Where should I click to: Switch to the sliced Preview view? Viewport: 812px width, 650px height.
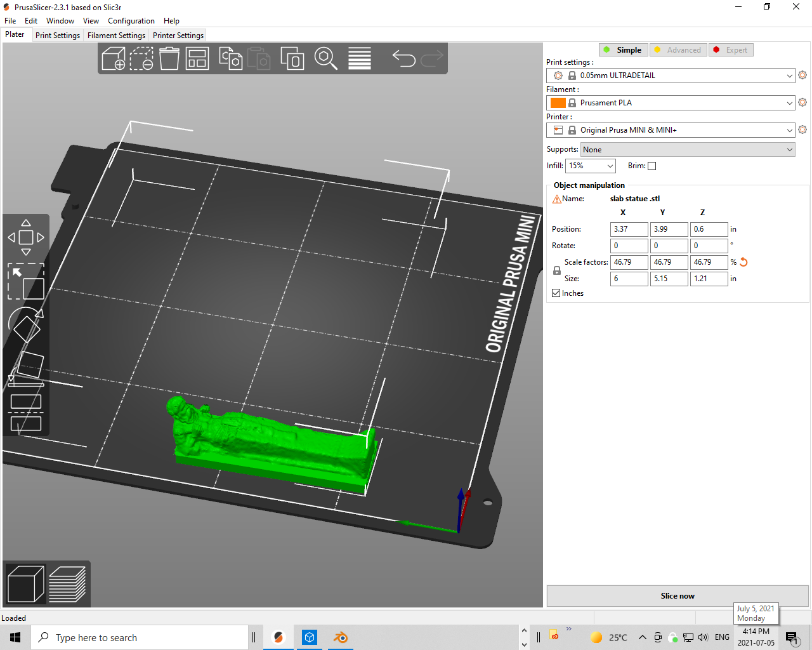(68, 583)
